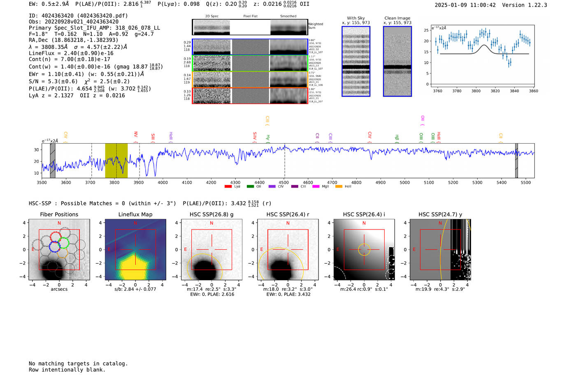Click "No matching targets in catalog." text
The height and width of the screenshot is (392, 576).
click(78, 364)
